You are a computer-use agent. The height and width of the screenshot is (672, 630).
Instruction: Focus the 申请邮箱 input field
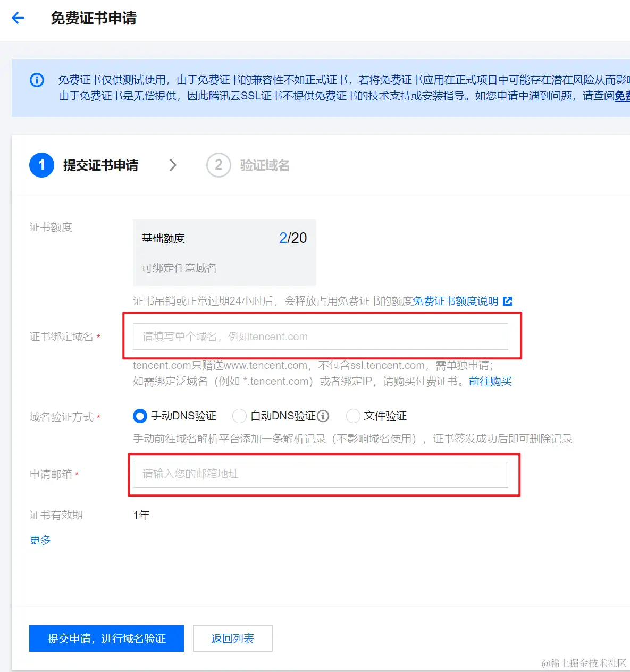[321, 474]
